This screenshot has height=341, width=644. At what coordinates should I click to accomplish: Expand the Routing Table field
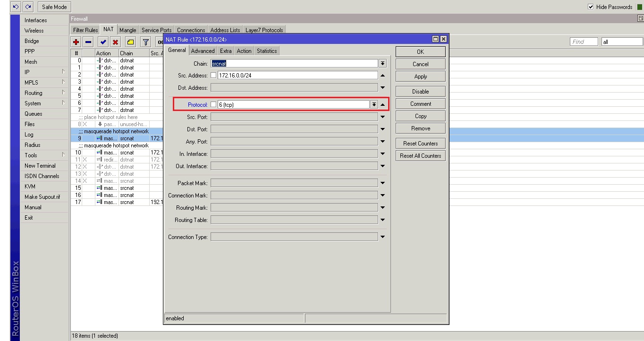pos(382,220)
